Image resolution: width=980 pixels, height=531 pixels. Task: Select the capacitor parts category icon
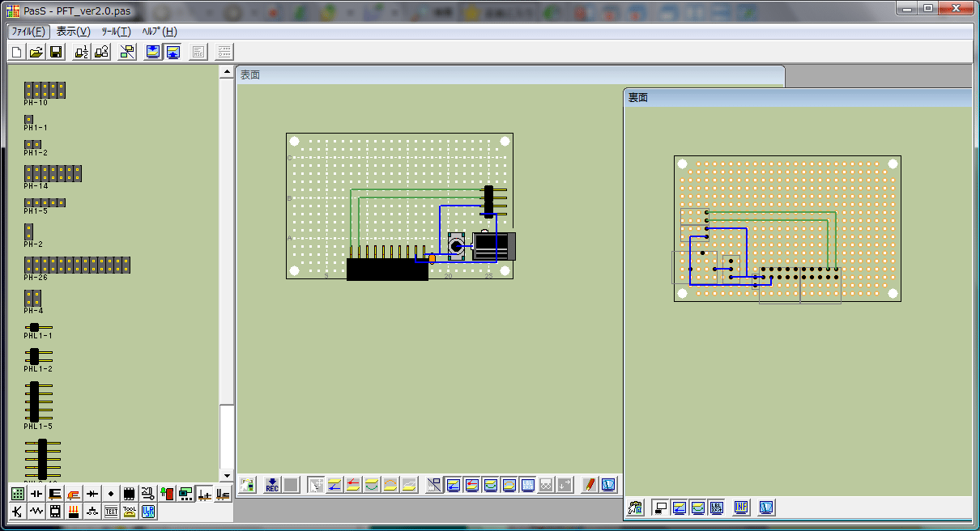point(36,493)
